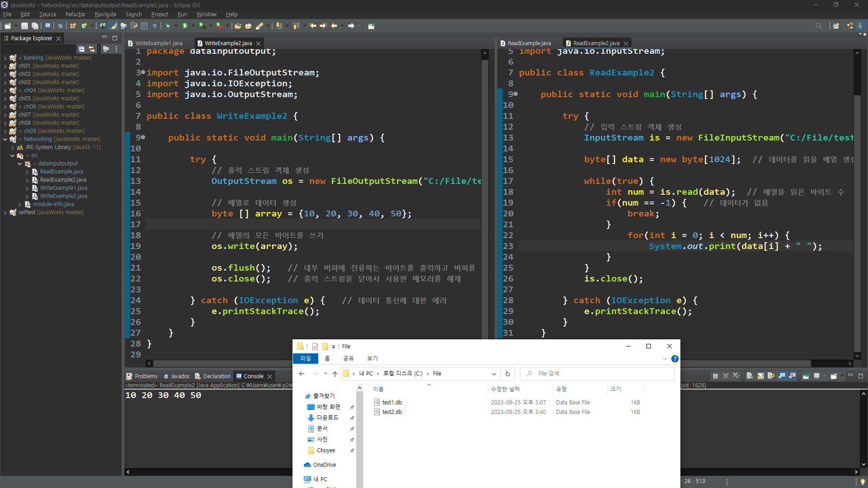
Task: Toggle Show Console on standard output change
Action: [x=782, y=376]
